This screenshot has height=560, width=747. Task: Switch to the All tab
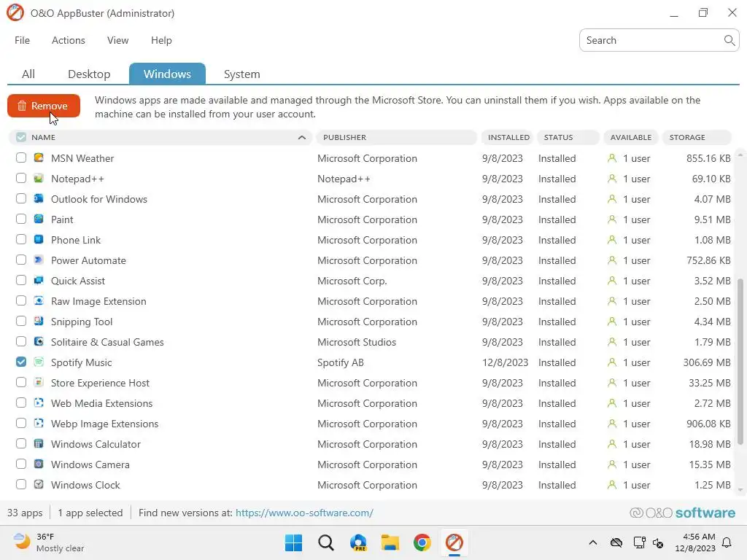28,74
